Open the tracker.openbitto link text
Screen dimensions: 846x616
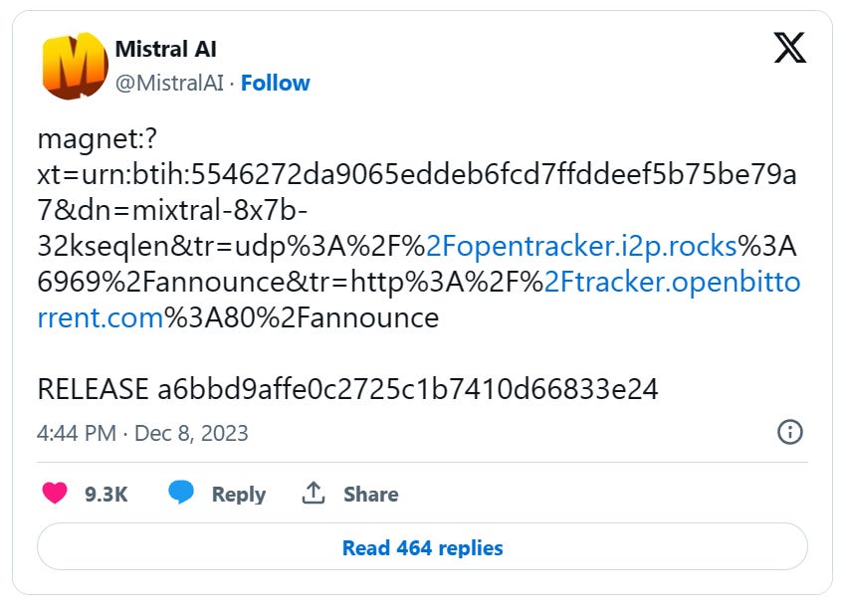coord(672,282)
